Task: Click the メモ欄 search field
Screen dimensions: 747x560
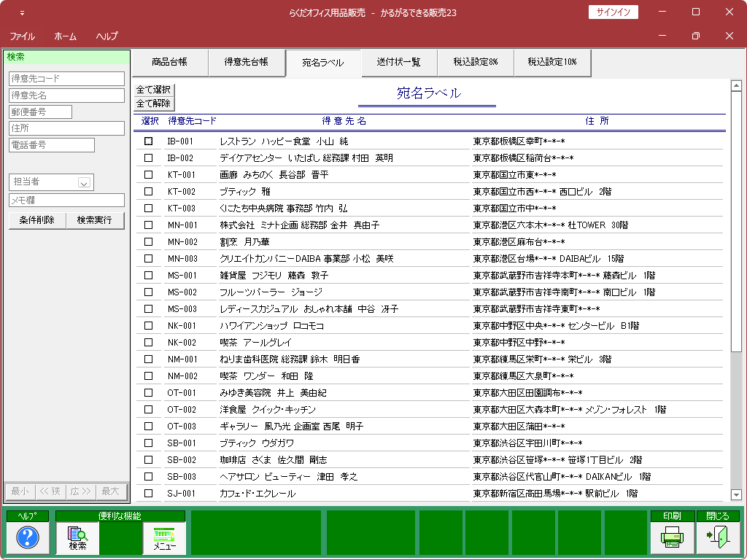Action: [66, 200]
